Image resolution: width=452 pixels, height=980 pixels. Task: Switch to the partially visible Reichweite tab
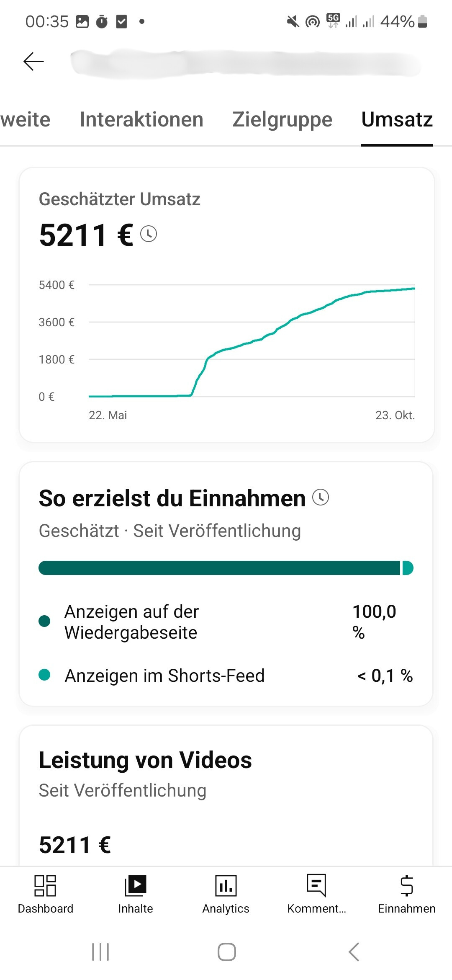click(x=25, y=120)
